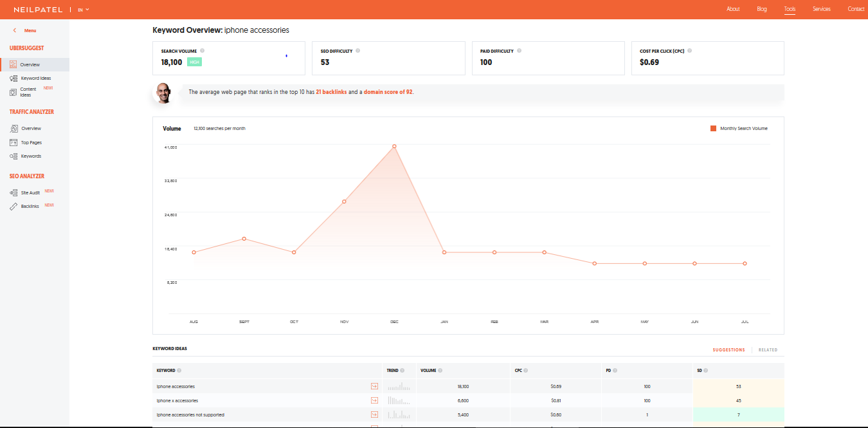Click info icon beside Trend column header
The image size is (868, 428).
tap(402, 370)
